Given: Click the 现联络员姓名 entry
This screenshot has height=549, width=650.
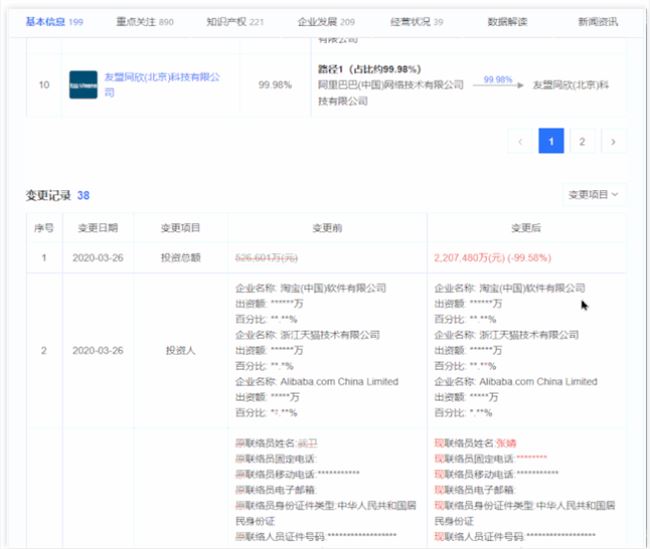Looking at the screenshot, I should click(x=475, y=443).
